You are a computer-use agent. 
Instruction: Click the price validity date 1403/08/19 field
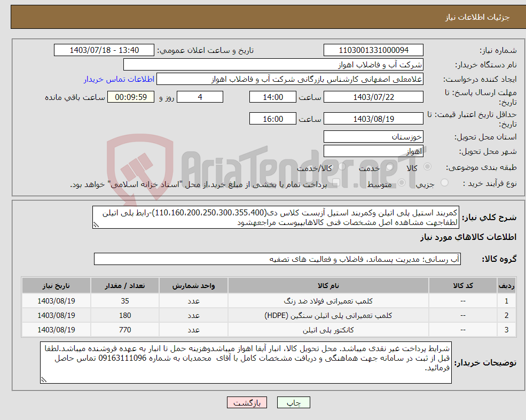click(x=373, y=119)
